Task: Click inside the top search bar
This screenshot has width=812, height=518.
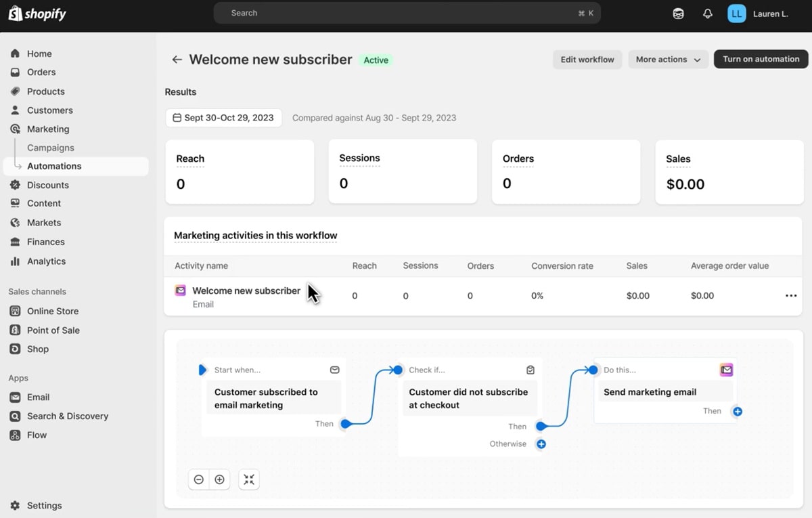Action: pyautogui.click(x=406, y=12)
